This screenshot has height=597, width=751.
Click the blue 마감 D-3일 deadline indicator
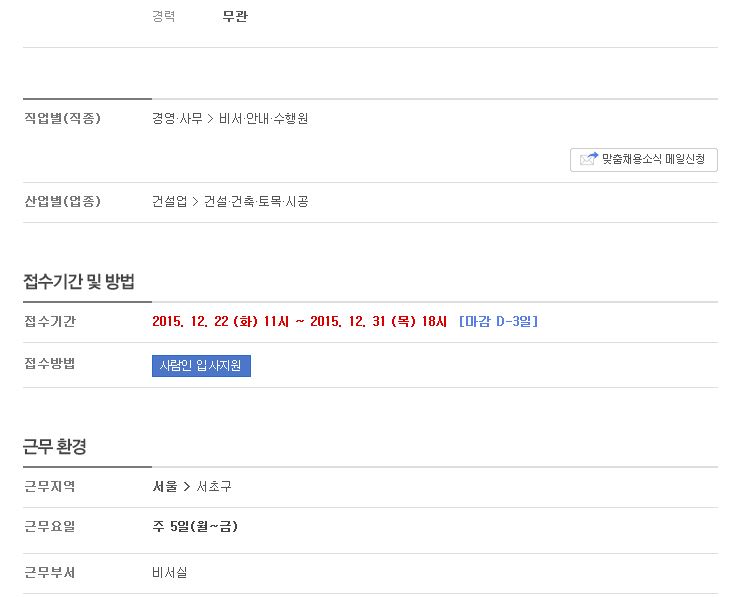(x=498, y=321)
